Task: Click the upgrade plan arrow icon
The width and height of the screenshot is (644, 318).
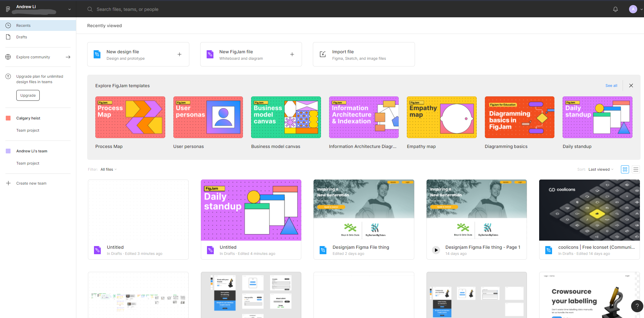Action: point(8,76)
